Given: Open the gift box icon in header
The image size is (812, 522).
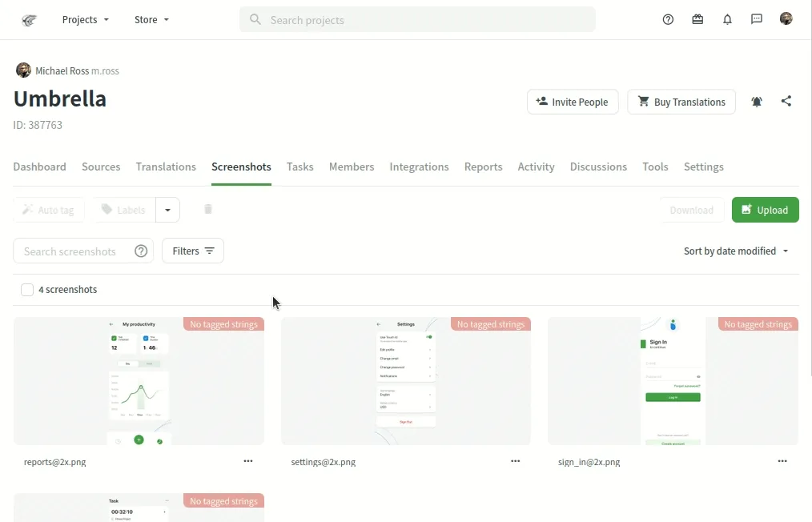Looking at the screenshot, I should pyautogui.click(x=697, y=20).
